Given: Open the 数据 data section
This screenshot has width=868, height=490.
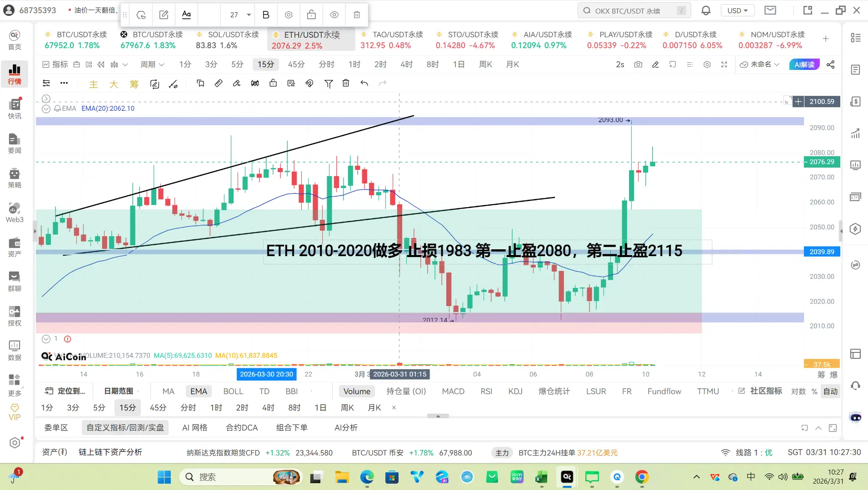Looking at the screenshot, I should 15,351.
